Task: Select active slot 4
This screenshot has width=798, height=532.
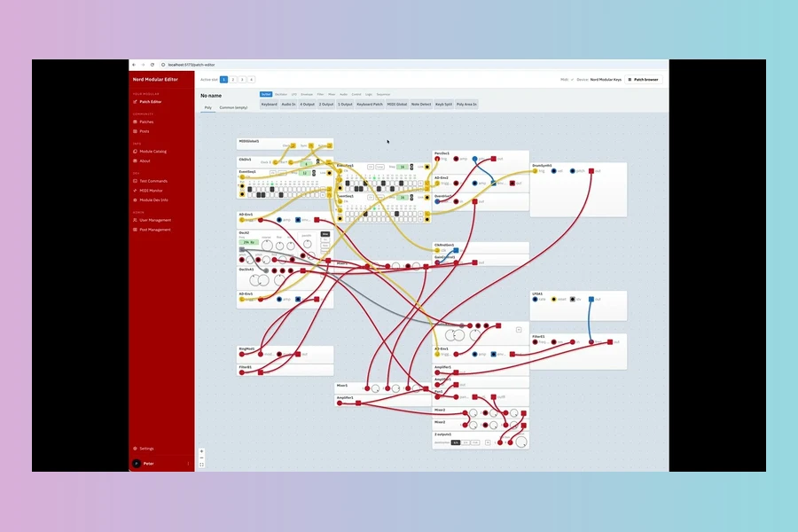Action: pos(251,80)
